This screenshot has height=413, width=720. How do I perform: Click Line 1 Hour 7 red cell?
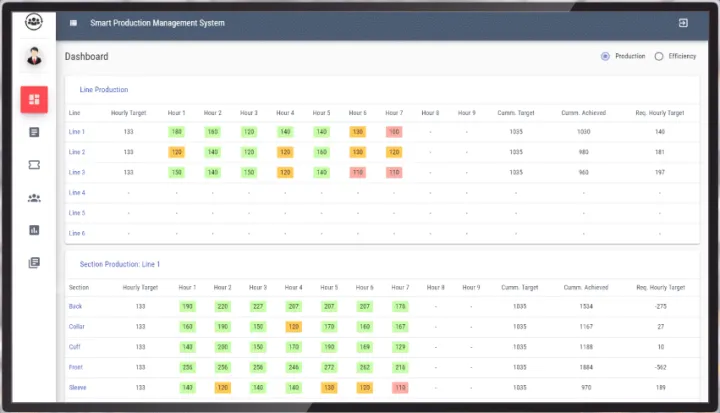pyautogui.click(x=394, y=132)
